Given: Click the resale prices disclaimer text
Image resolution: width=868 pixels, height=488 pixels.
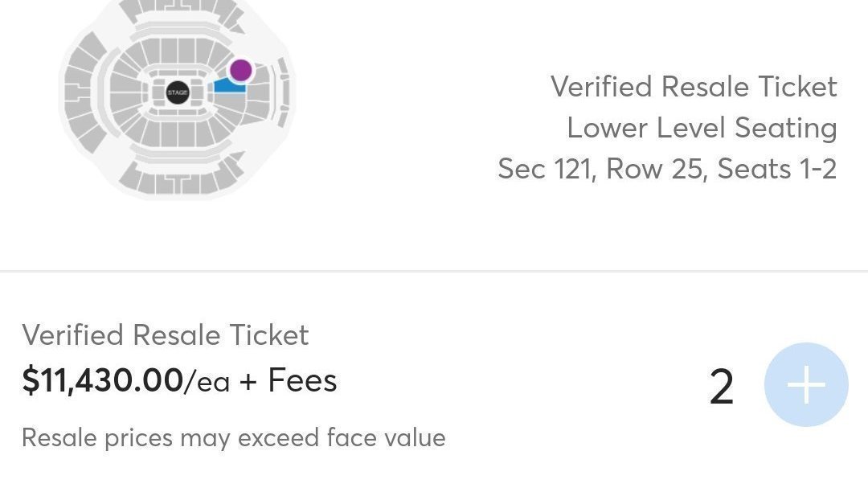Looking at the screenshot, I should coord(234,438).
